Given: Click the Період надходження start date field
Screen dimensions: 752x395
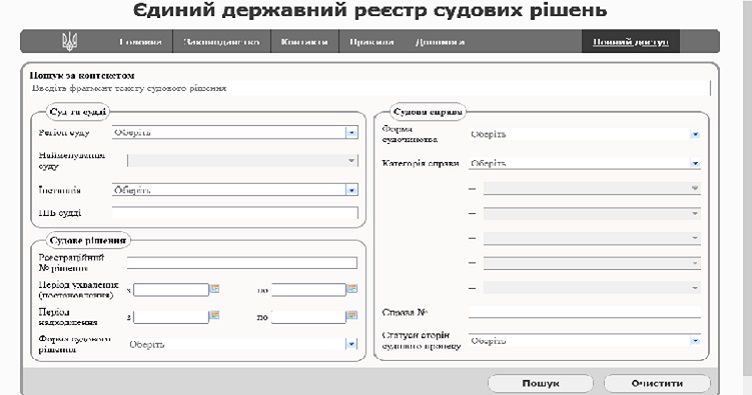Looking at the screenshot, I should coord(171,317).
